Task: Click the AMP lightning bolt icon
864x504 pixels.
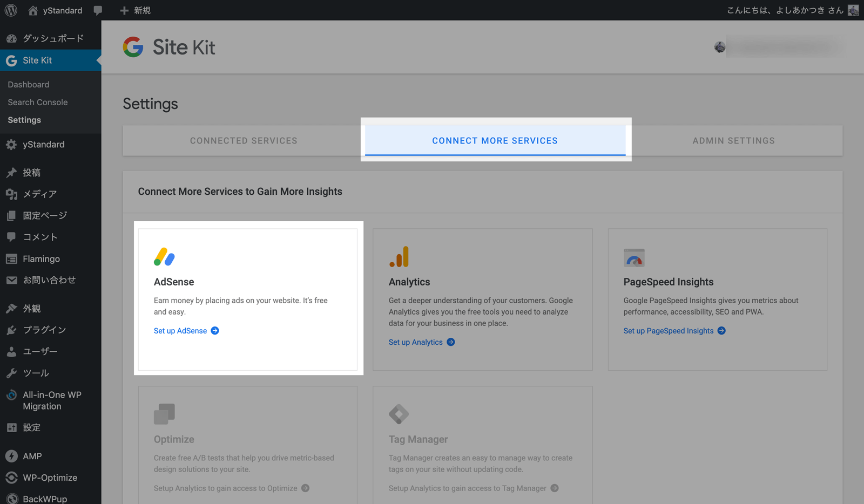Action: click(11, 456)
